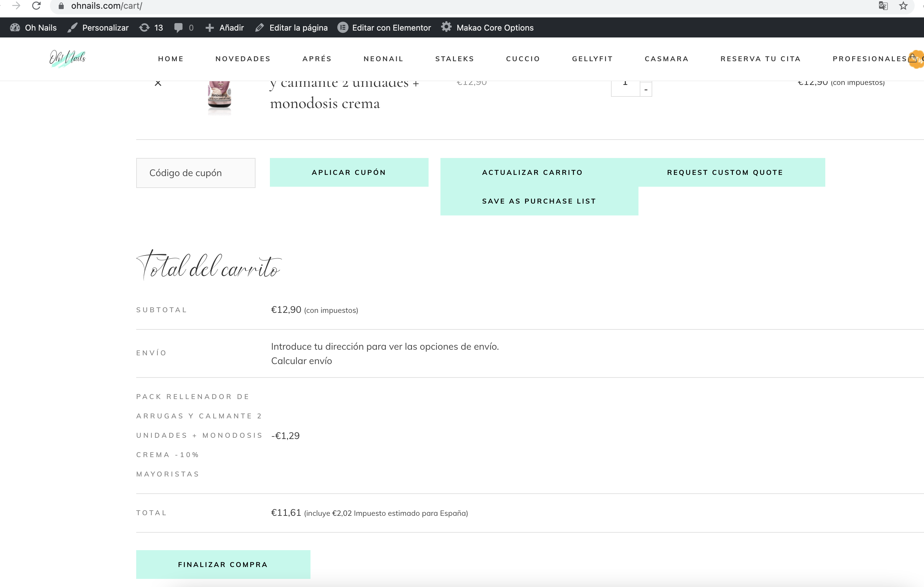Open the GELLYFIT menu item
Screen dimensions: 924x587
tap(593, 59)
